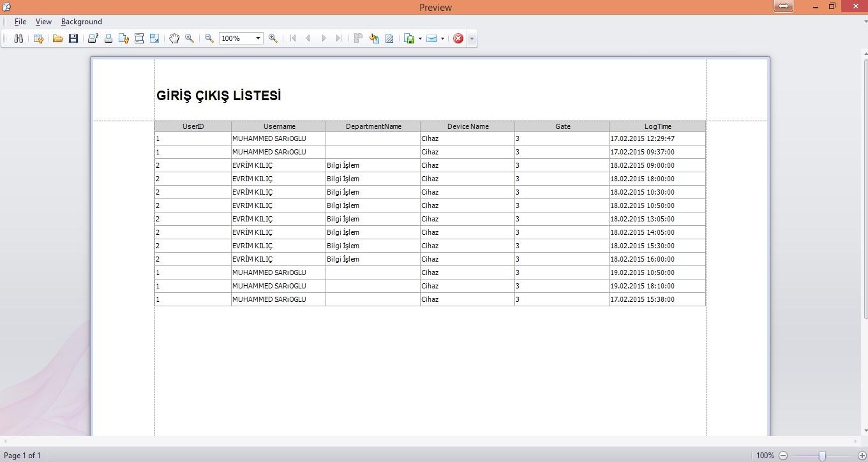Screen dimensions: 868x462
Task: Open the Watermark icon
Action: click(389, 38)
